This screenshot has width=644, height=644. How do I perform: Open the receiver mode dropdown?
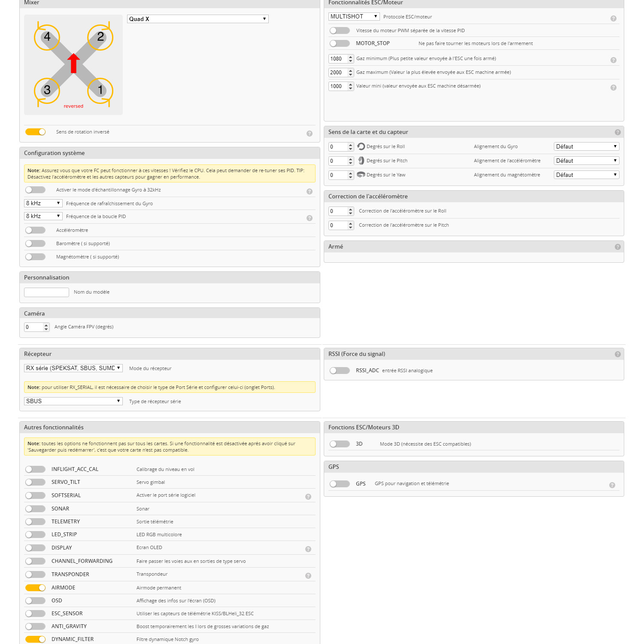point(73,368)
